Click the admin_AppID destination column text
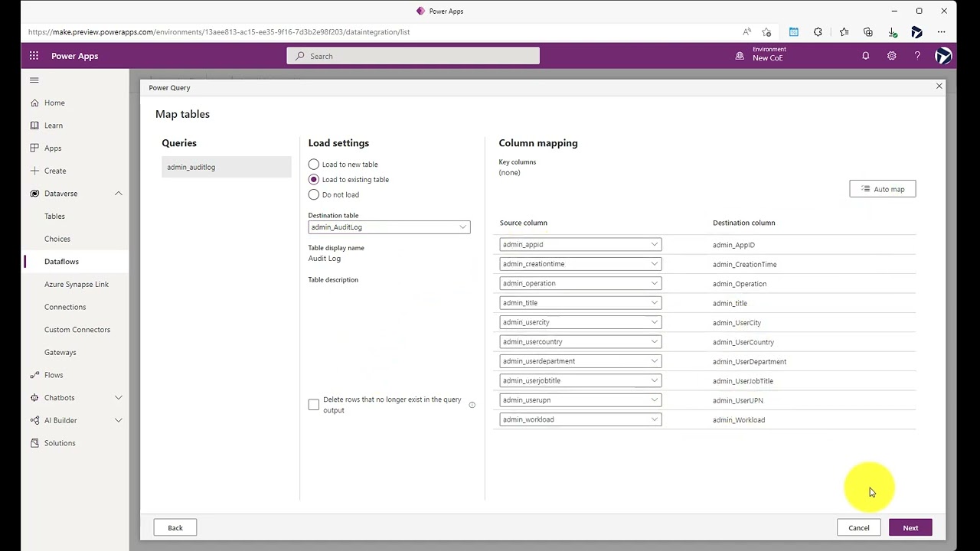Image resolution: width=980 pixels, height=551 pixels. tap(733, 245)
